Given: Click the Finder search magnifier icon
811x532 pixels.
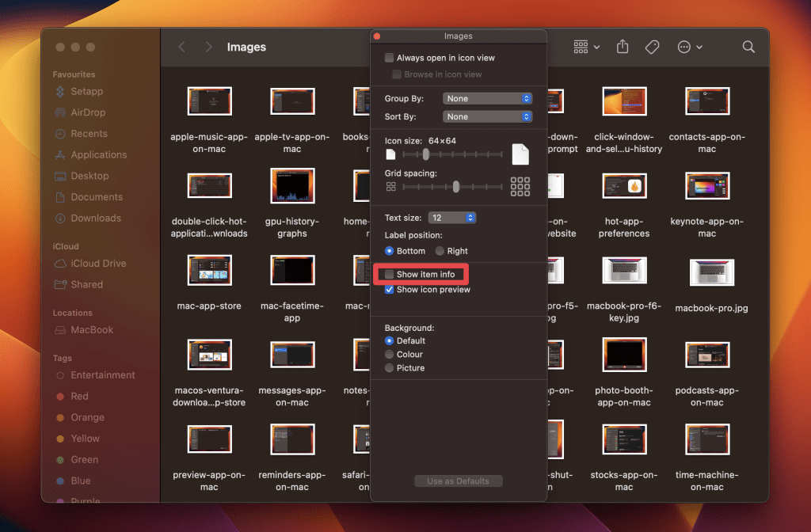Looking at the screenshot, I should (x=748, y=47).
